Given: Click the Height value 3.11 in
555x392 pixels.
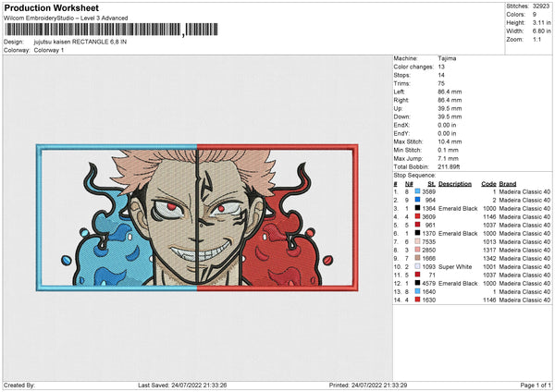Looking at the screenshot, I should (541, 22).
